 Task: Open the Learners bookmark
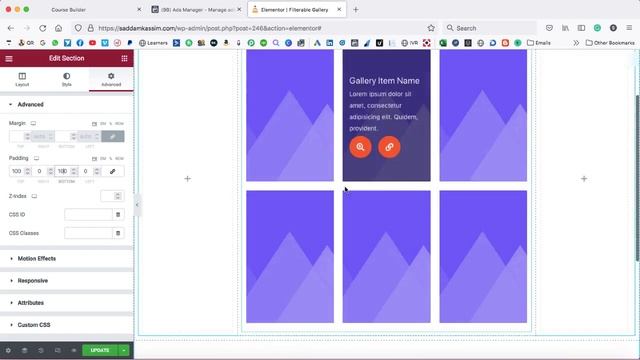pyautogui.click(x=153, y=42)
